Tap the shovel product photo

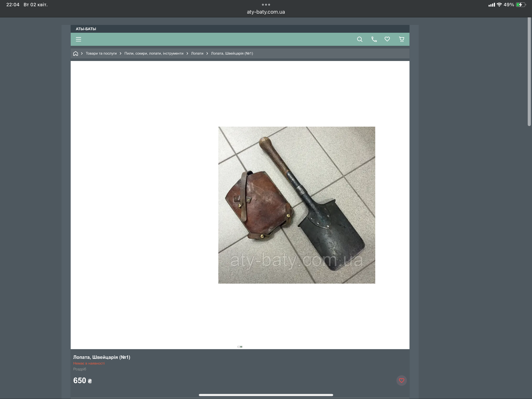click(x=297, y=205)
